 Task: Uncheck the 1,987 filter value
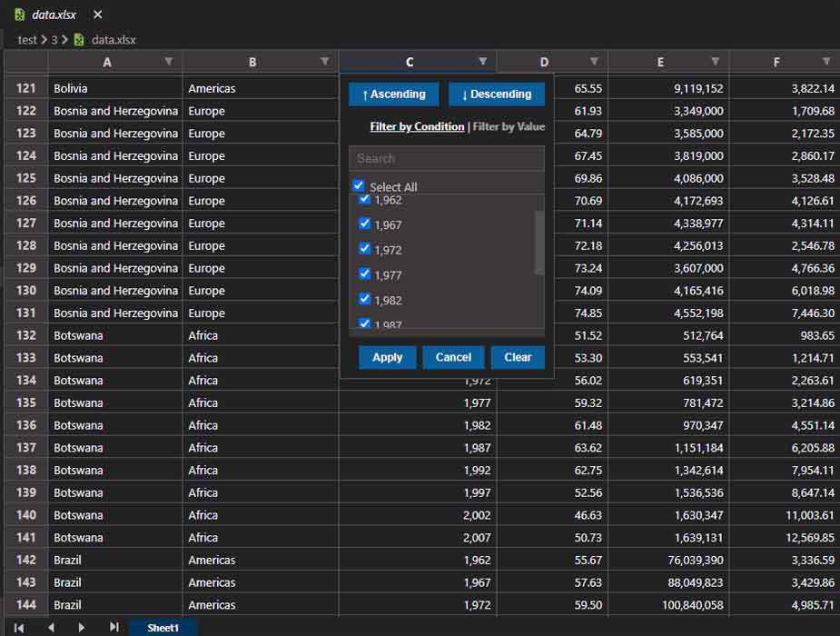[364, 323]
